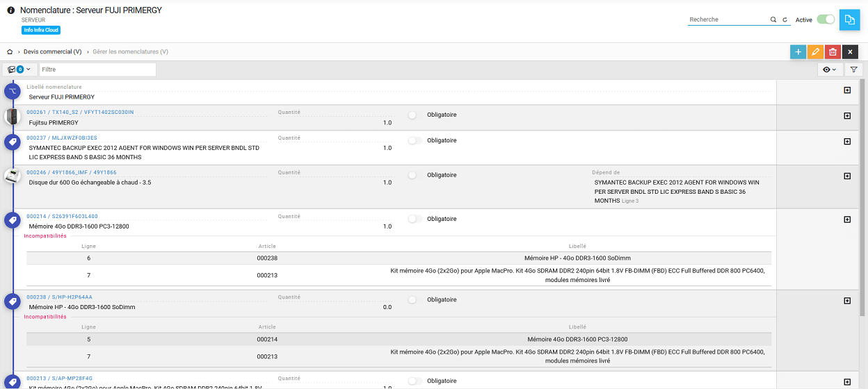Click hard disk thumbnail for Disque dur line
The height and width of the screenshot is (389, 868).
(13, 177)
